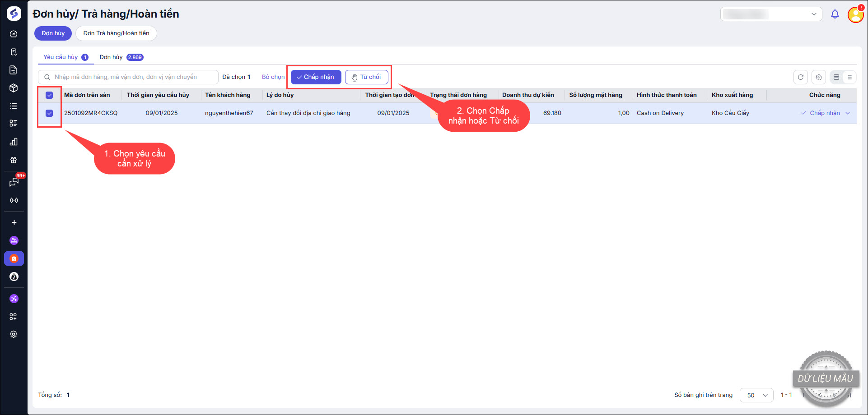This screenshot has height=415, width=868.
Task: Select the Shopee channel icon in sidebar
Action: coord(14,258)
